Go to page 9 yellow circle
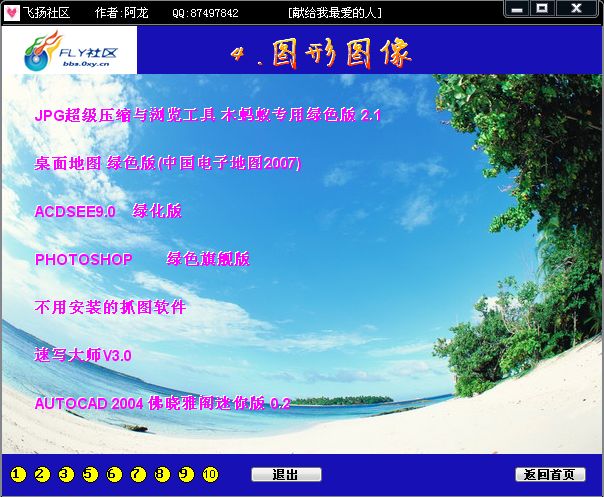The height and width of the screenshot is (497, 604). tap(186, 474)
